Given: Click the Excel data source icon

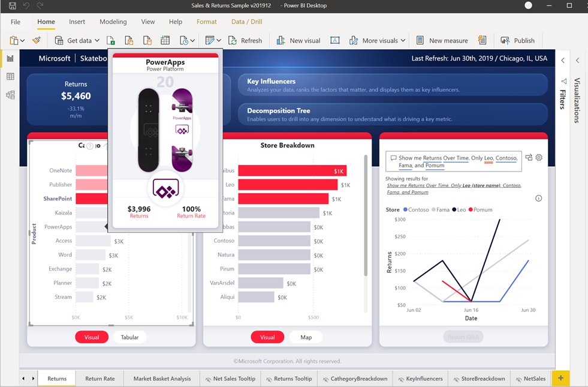Looking at the screenshot, I should click(x=111, y=41).
